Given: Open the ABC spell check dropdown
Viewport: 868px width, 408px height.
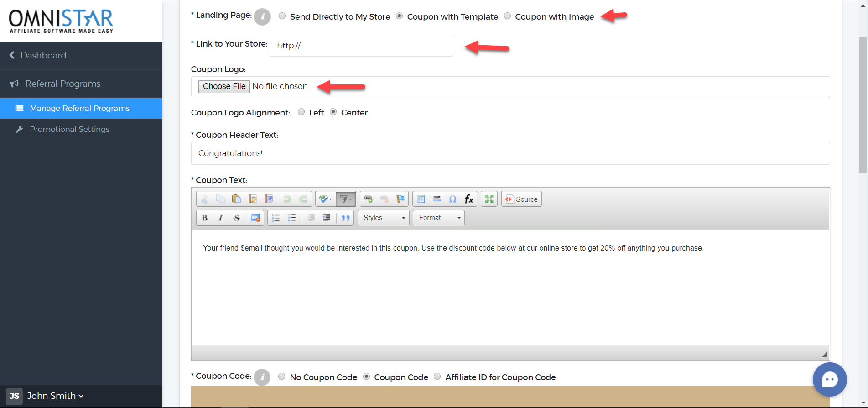Looking at the screenshot, I should [326, 199].
